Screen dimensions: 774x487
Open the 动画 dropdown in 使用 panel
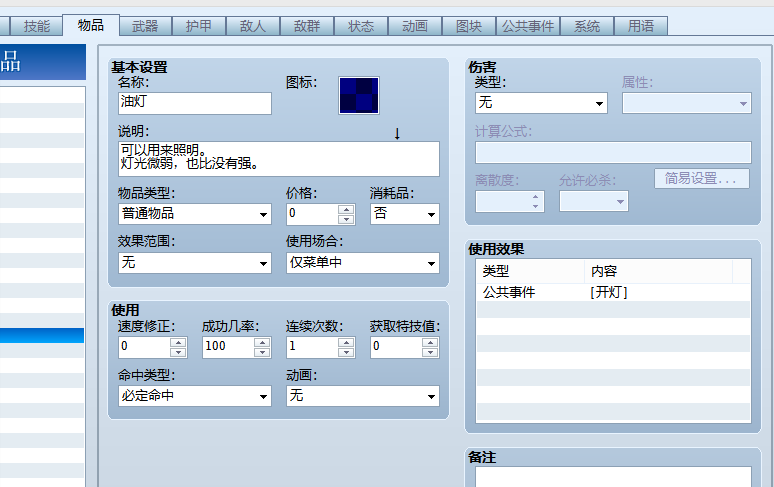363,396
